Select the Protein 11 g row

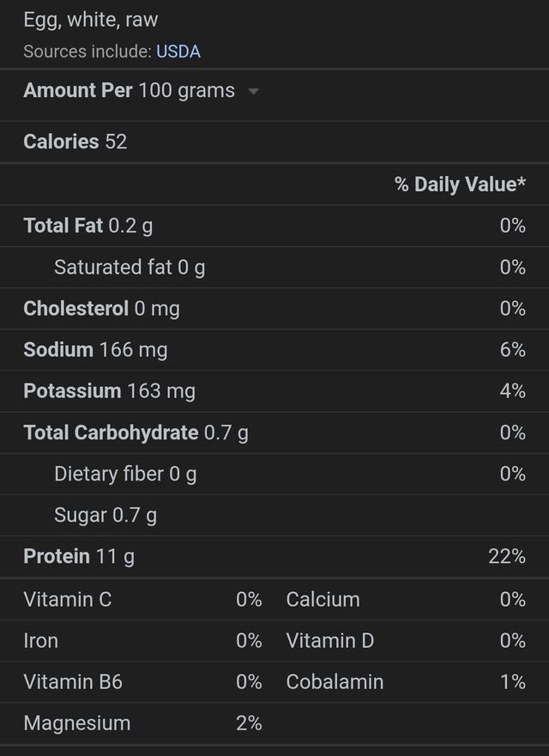pyautogui.click(x=274, y=557)
